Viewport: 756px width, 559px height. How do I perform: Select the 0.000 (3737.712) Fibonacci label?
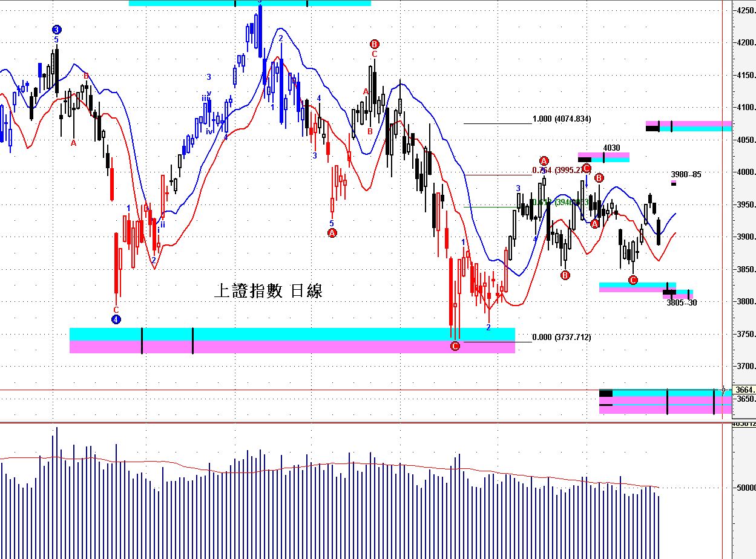tap(562, 338)
